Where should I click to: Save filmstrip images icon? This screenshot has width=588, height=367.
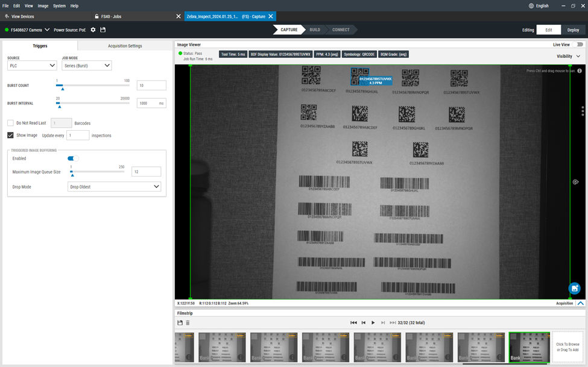[180, 323]
